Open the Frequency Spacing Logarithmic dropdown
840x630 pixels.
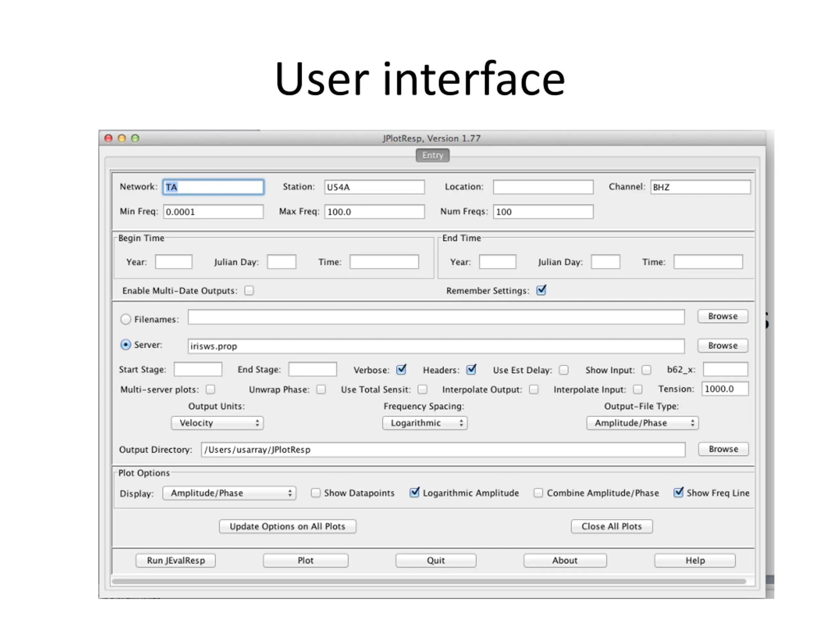(425, 423)
